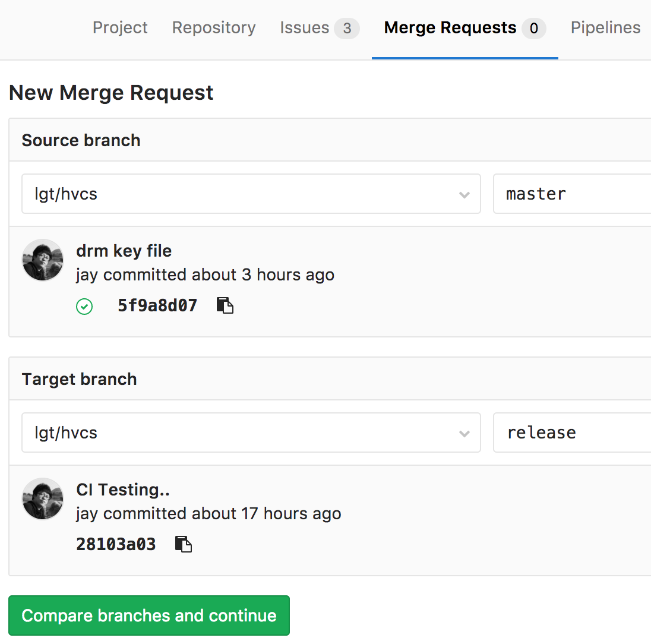Open the drm key file commit
This screenshot has width=651, height=644.
(x=124, y=251)
